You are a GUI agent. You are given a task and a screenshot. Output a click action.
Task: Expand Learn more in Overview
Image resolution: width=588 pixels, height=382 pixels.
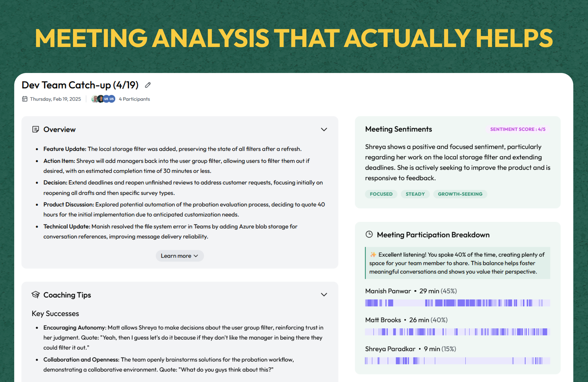[x=180, y=256]
